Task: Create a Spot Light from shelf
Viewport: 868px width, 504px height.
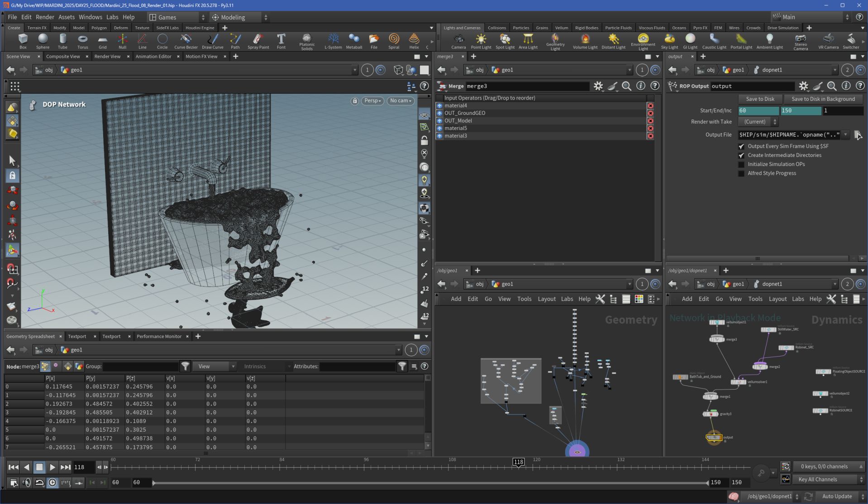Action: tap(505, 41)
